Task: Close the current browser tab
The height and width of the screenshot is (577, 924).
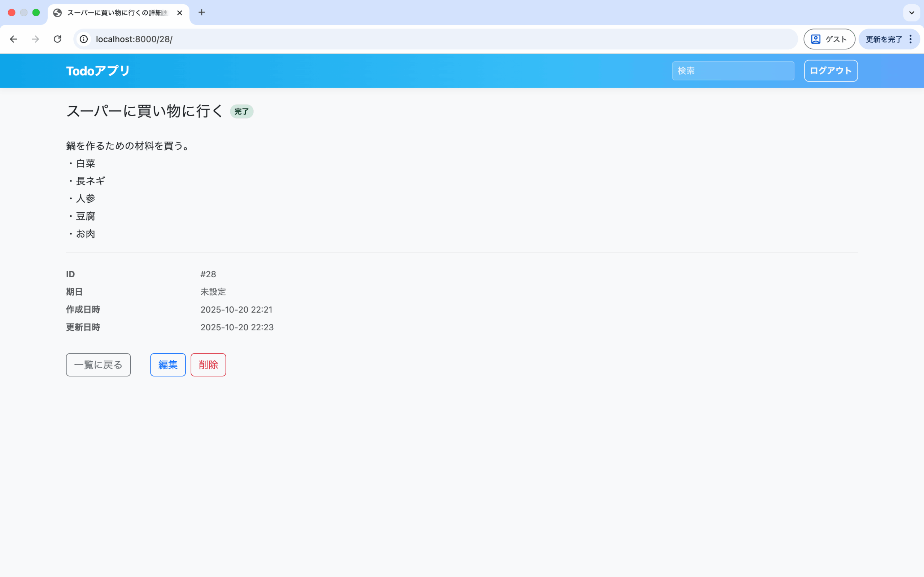Action: pos(179,13)
